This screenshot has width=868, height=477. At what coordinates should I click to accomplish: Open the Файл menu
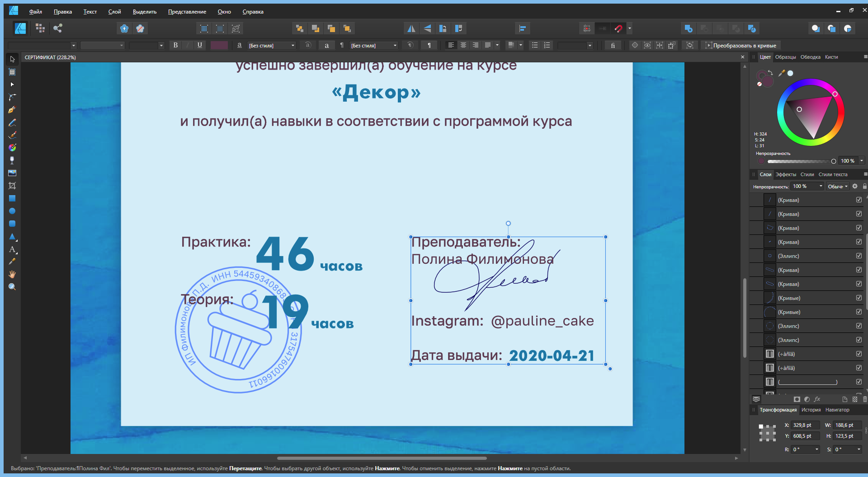(x=35, y=12)
